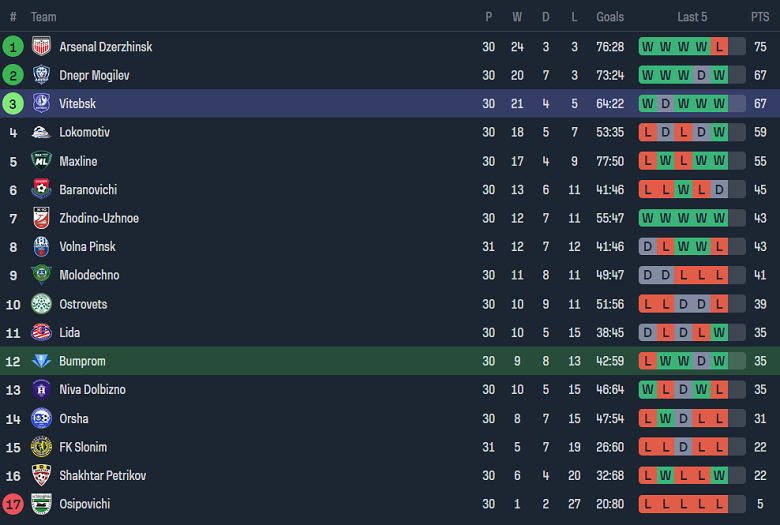The width and height of the screenshot is (780, 525).
Task: Sort table by PTS column header
Action: pos(760,17)
